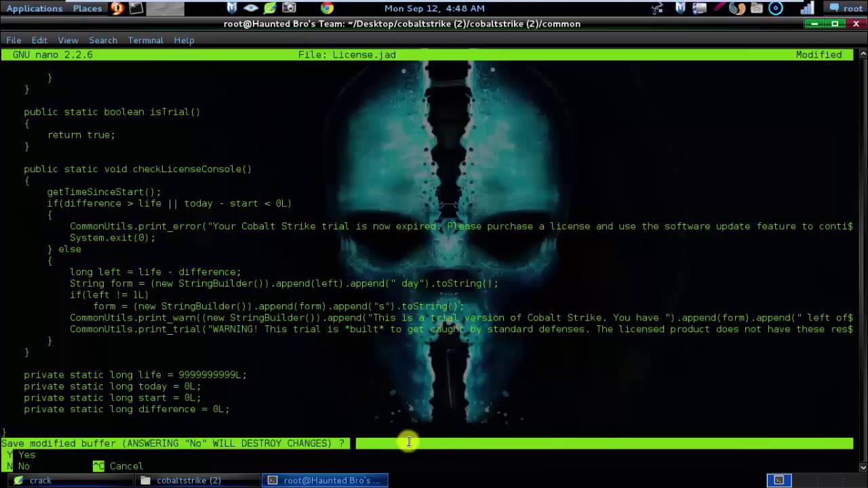Click the 'getTimeSinceStart();' line
The width and height of the screenshot is (868, 488).
point(104,192)
